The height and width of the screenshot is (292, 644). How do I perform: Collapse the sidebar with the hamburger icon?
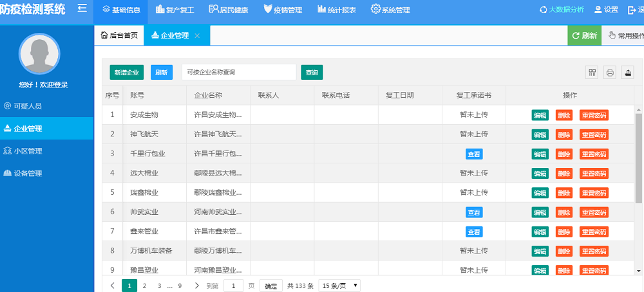tap(82, 8)
